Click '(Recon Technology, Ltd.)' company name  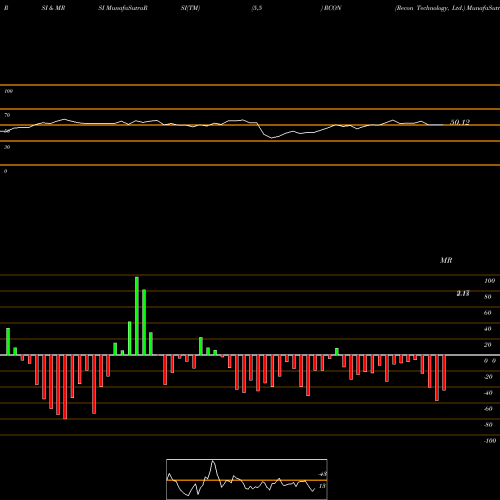[x=430, y=8]
